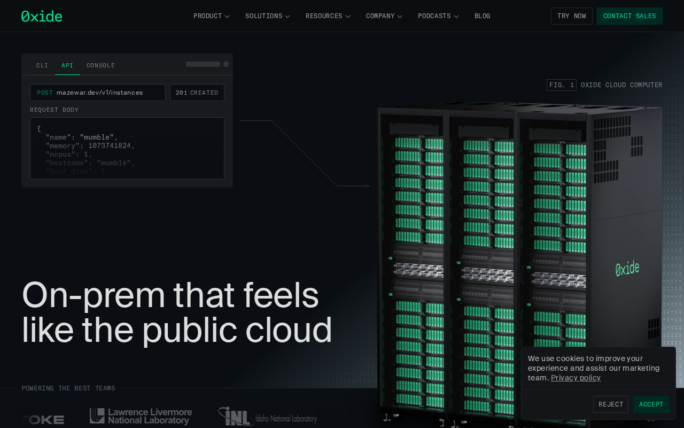
Task: Select the API tab
Action: (x=67, y=65)
